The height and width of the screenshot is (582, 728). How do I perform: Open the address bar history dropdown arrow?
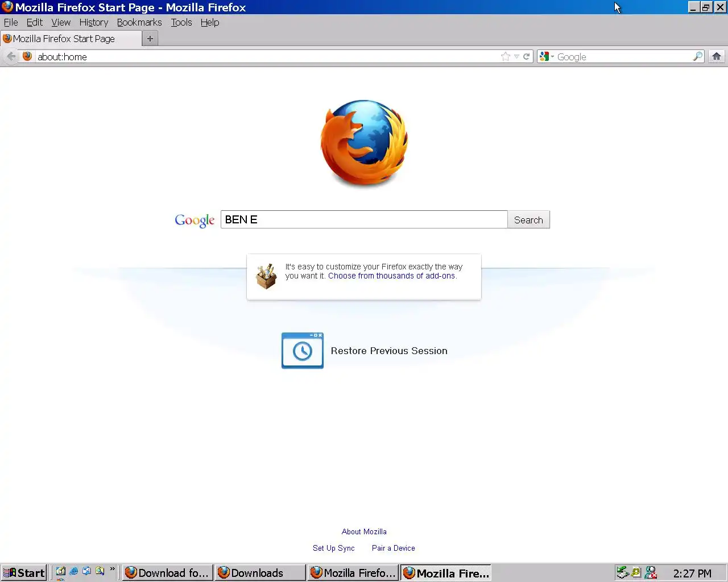pyautogui.click(x=516, y=56)
